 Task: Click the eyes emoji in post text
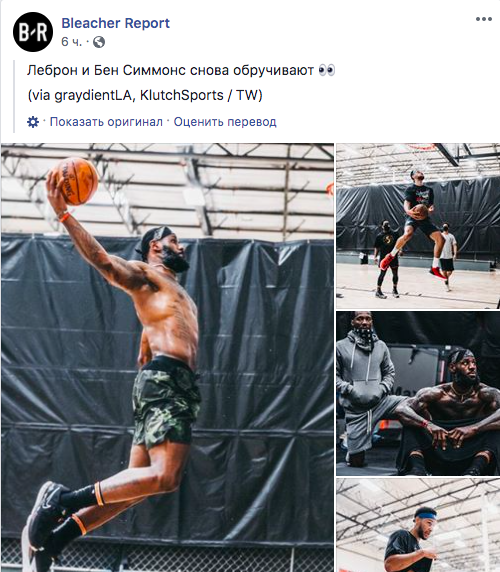326,70
